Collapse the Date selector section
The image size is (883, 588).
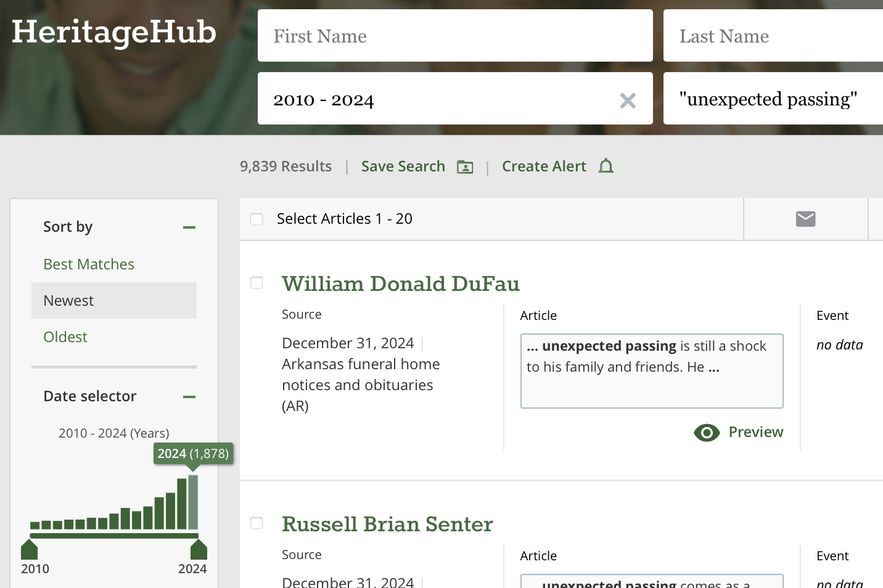[189, 397]
